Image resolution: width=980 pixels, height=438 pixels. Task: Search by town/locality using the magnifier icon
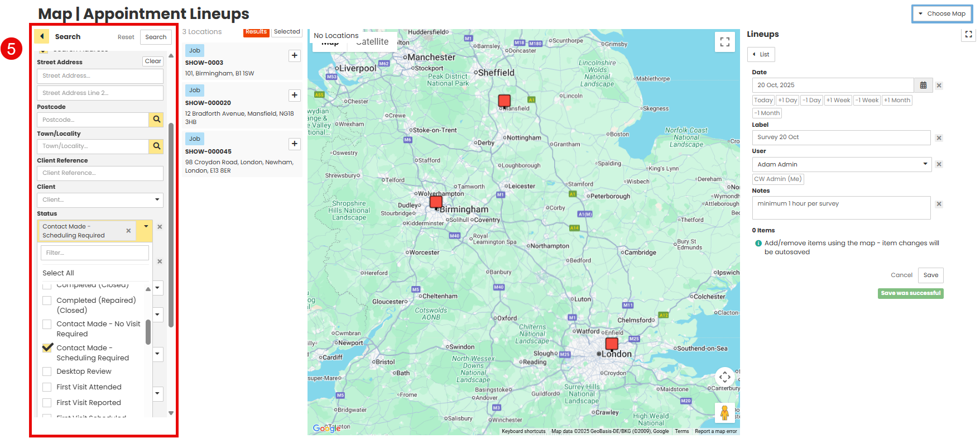click(157, 146)
